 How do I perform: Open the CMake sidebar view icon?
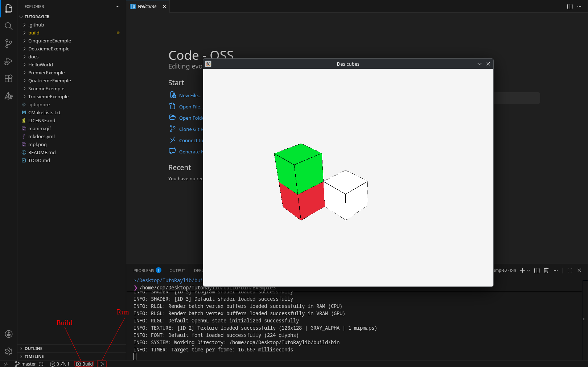pos(8,96)
